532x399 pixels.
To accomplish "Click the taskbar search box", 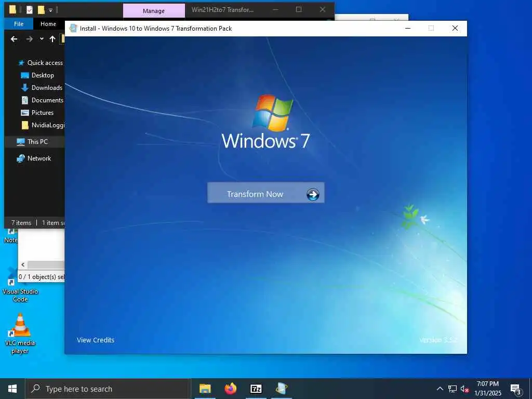I will [x=108, y=389].
